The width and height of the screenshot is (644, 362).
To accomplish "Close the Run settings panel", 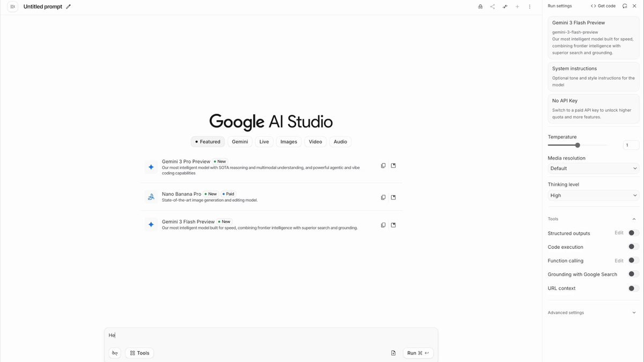I will pos(634,6).
